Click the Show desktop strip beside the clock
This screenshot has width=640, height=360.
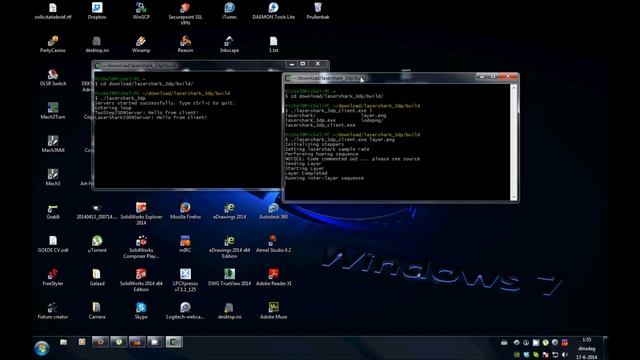pos(605,348)
